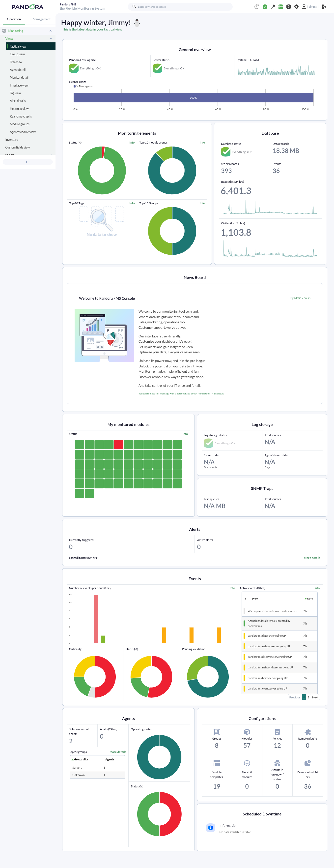The height and width of the screenshot is (868, 334).
Task: Open the Alerts More details link
Action: (312, 558)
